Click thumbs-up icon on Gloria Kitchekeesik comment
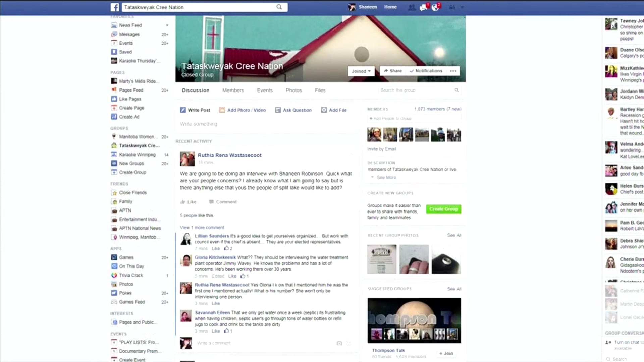 click(243, 276)
